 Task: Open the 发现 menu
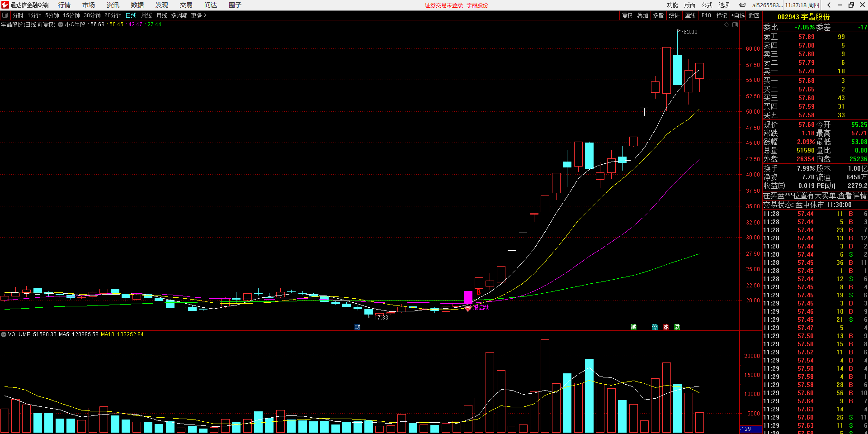click(162, 5)
